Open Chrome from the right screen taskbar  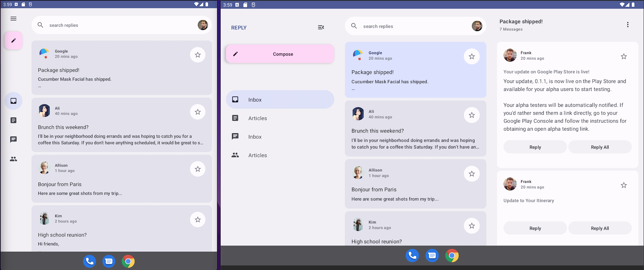(452, 256)
